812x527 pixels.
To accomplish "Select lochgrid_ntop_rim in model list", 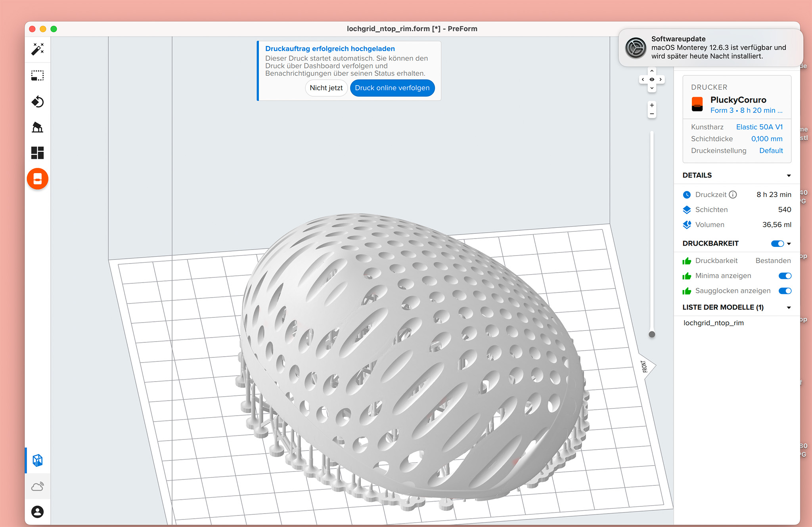I will (x=713, y=323).
